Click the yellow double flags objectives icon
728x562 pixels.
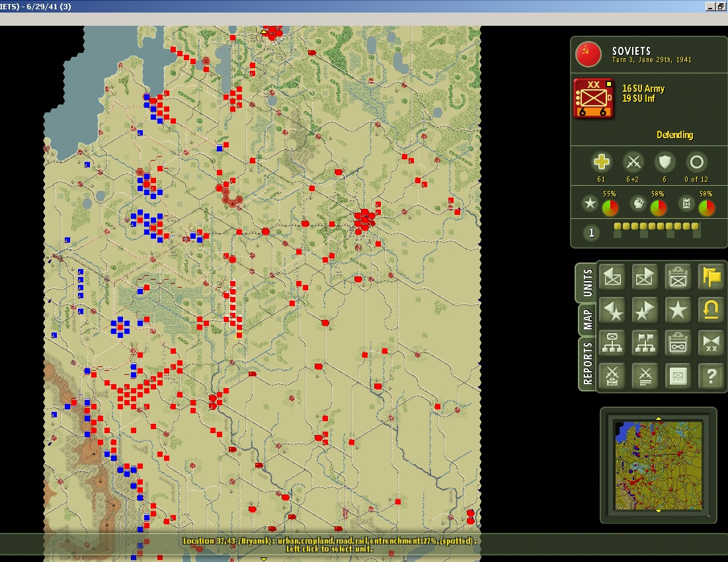(x=711, y=276)
